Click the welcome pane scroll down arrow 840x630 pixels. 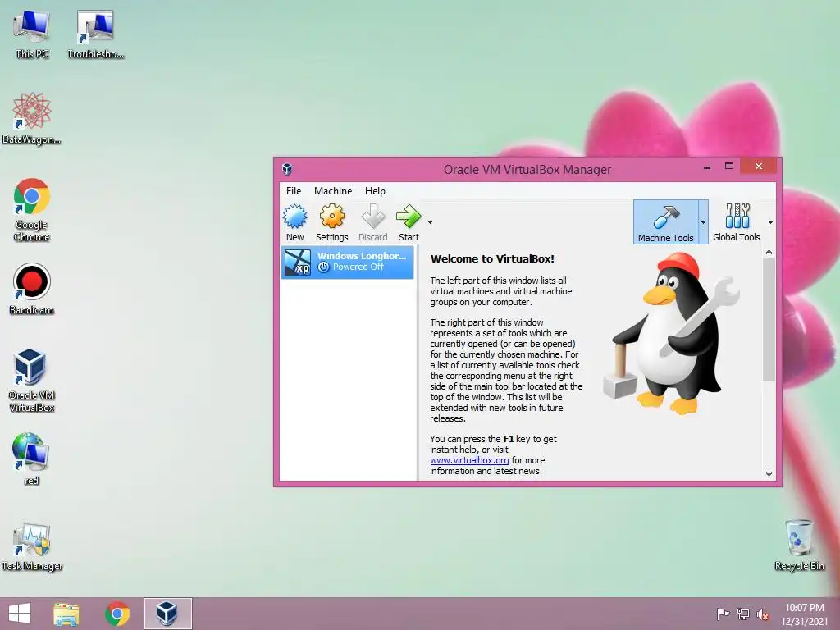coord(769,473)
